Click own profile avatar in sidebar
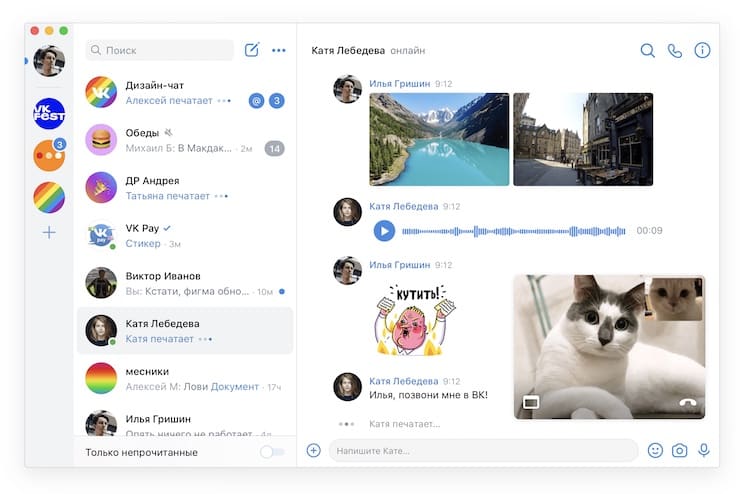The image size is (740, 494). point(49,61)
